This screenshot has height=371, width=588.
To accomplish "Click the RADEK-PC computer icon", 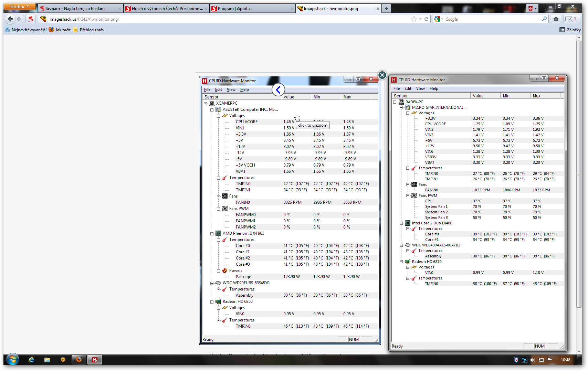I will [401, 102].
